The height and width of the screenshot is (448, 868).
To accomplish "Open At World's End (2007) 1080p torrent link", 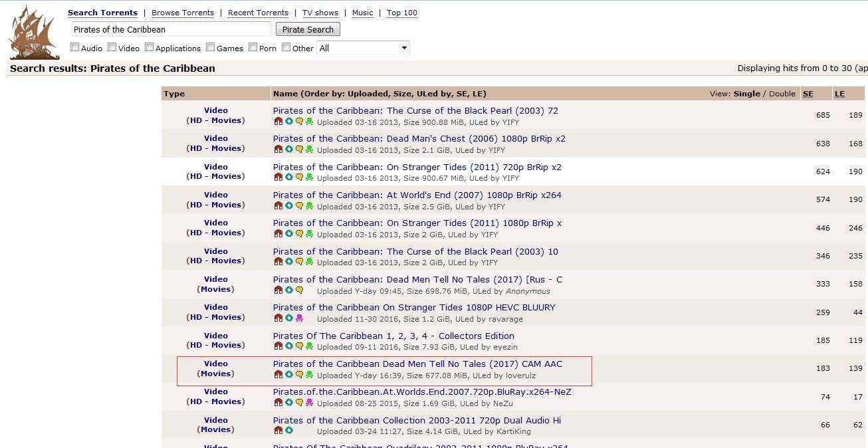I will point(417,195).
